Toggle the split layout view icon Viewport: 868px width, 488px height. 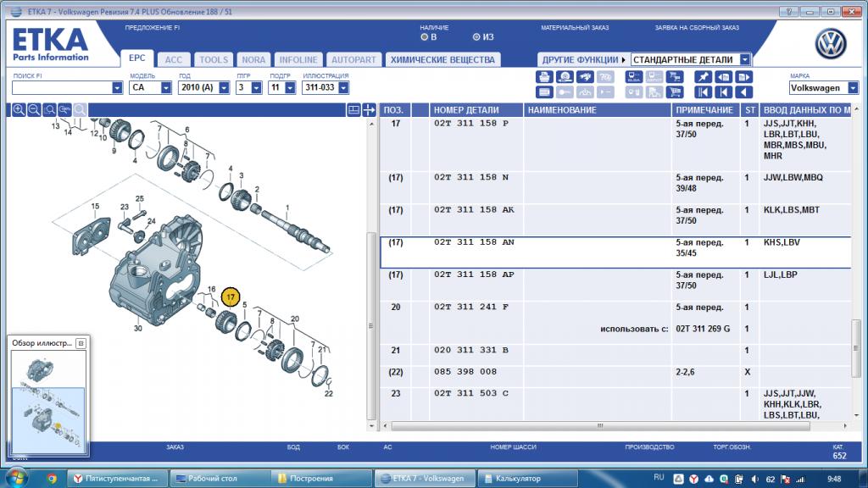coord(353,109)
